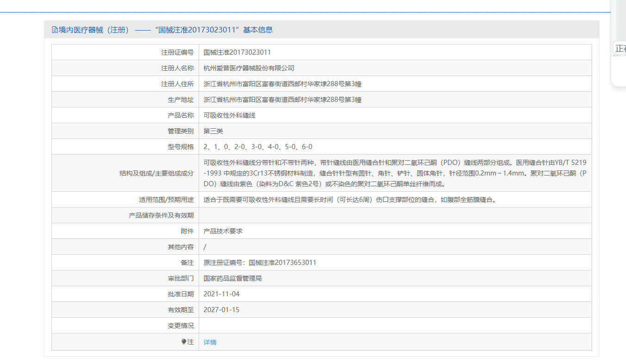
Task: Click the 产品名称 label cell
Action: (125, 115)
